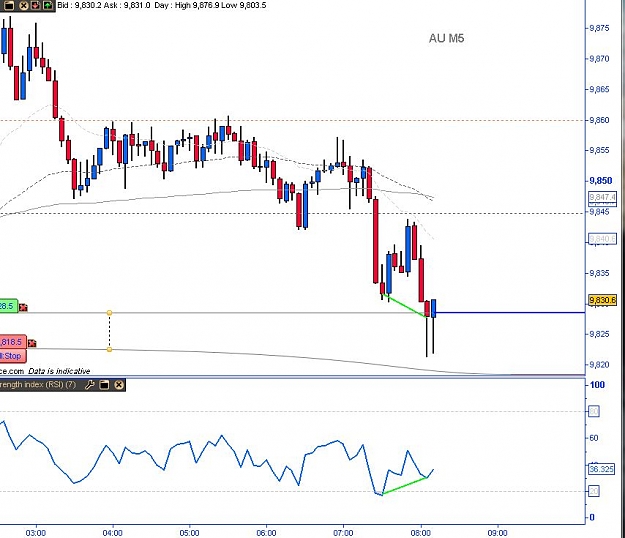Screen dimensions: 625x538
Task: Click the green divergence line on the price chart
Action: coord(404,305)
